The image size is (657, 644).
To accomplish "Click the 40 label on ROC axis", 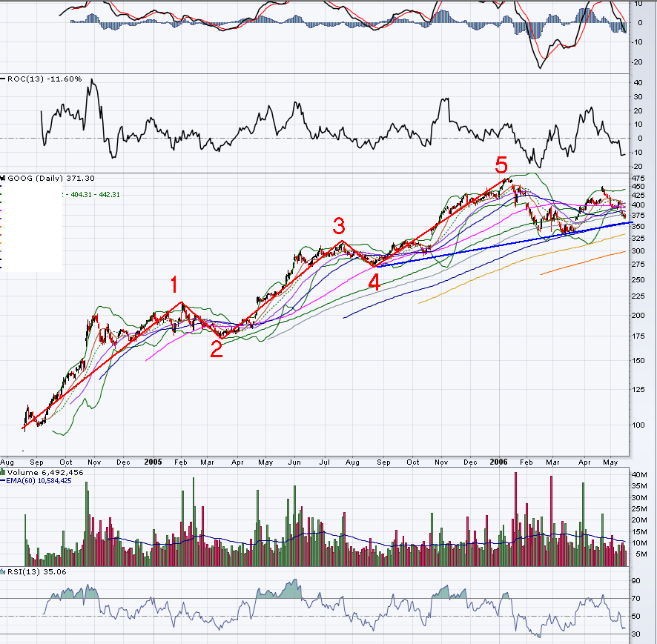I will coord(638,83).
